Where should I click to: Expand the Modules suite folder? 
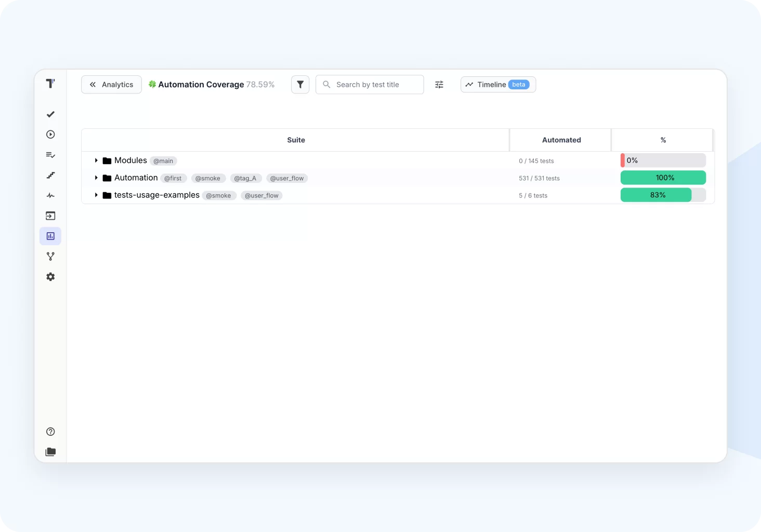(x=96, y=161)
